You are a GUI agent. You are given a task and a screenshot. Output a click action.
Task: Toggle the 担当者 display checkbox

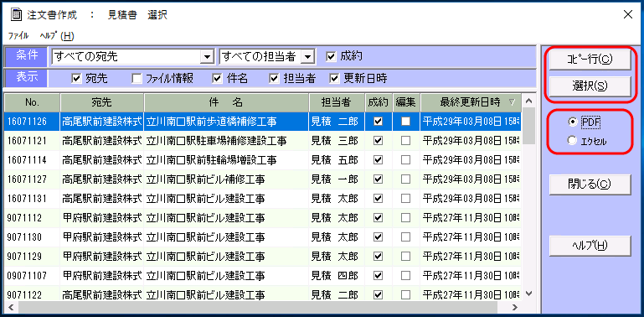pyautogui.click(x=275, y=78)
